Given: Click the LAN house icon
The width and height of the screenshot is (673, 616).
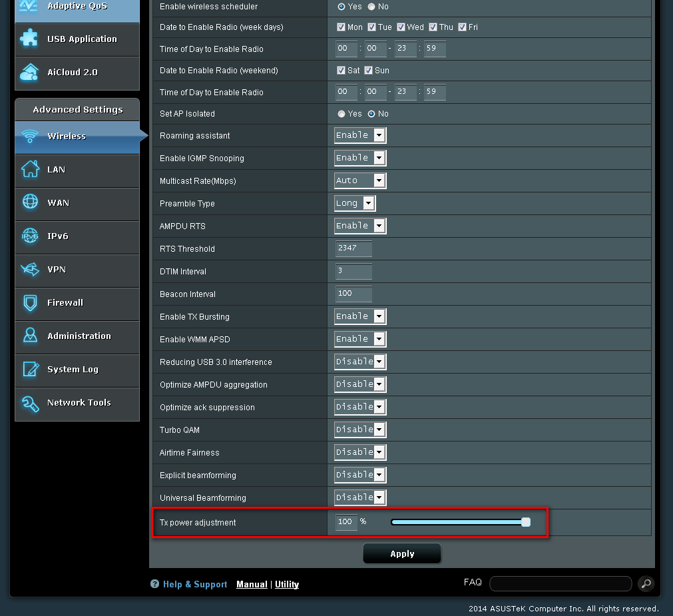Looking at the screenshot, I should point(30,169).
